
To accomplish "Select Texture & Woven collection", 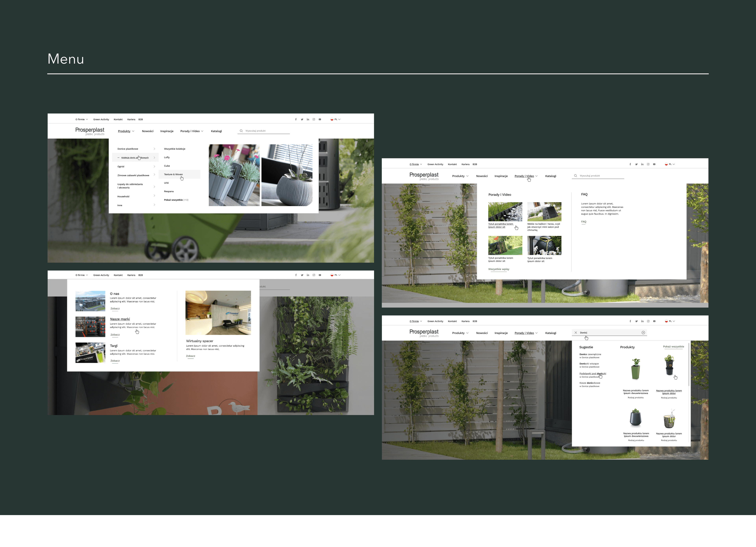I will click(173, 174).
